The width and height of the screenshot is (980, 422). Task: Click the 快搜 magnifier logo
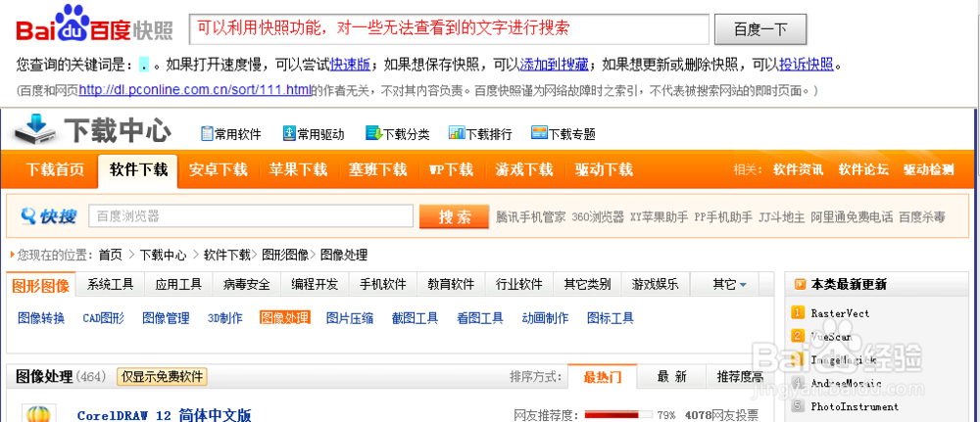[48, 216]
